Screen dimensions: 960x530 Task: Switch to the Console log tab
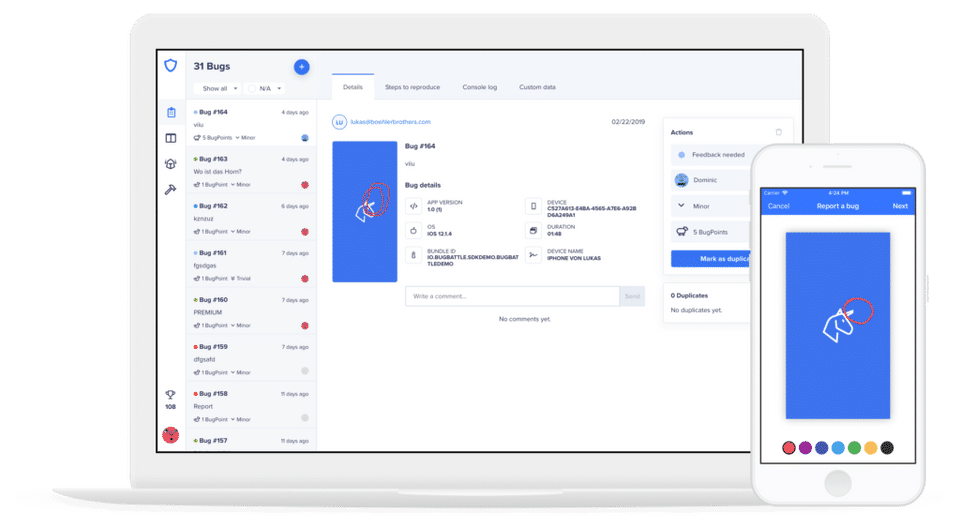coord(479,87)
